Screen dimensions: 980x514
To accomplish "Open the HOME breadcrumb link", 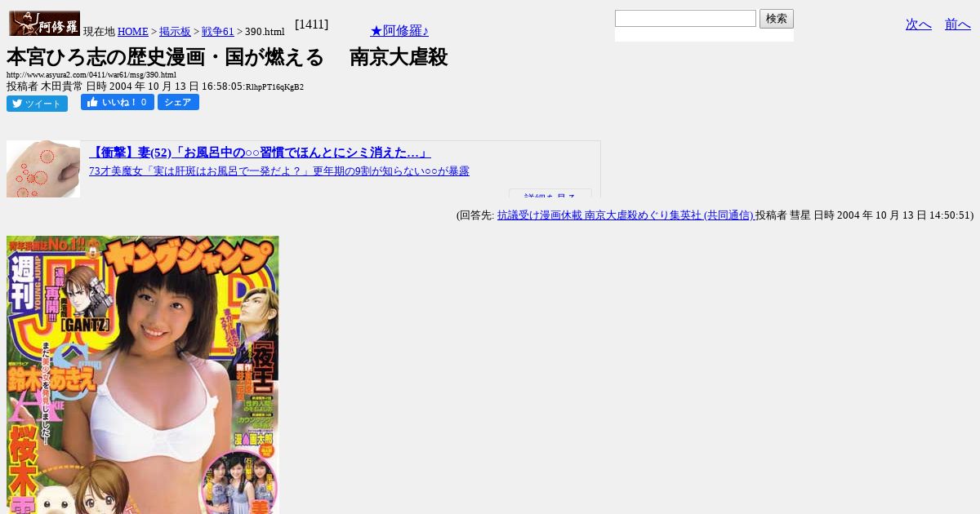I will click(133, 32).
